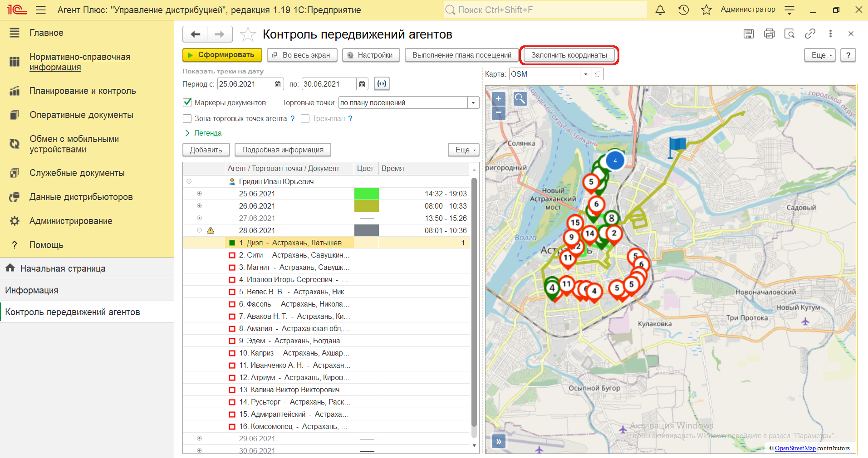Click gray color swatch for 28.06.2021
Image resolution: width=868 pixels, height=458 pixels.
367,230
